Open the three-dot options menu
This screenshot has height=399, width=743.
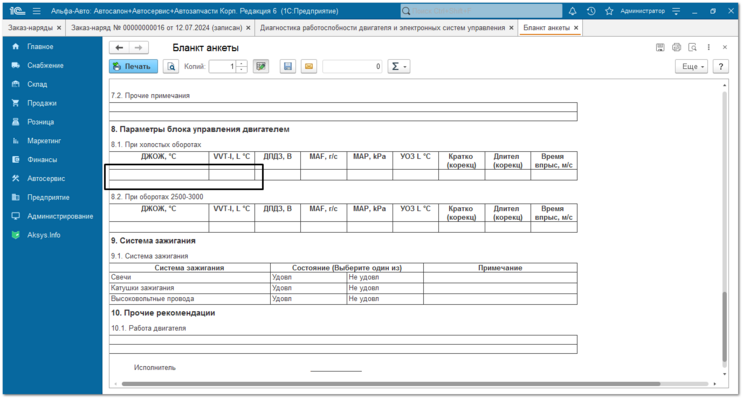(x=708, y=47)
